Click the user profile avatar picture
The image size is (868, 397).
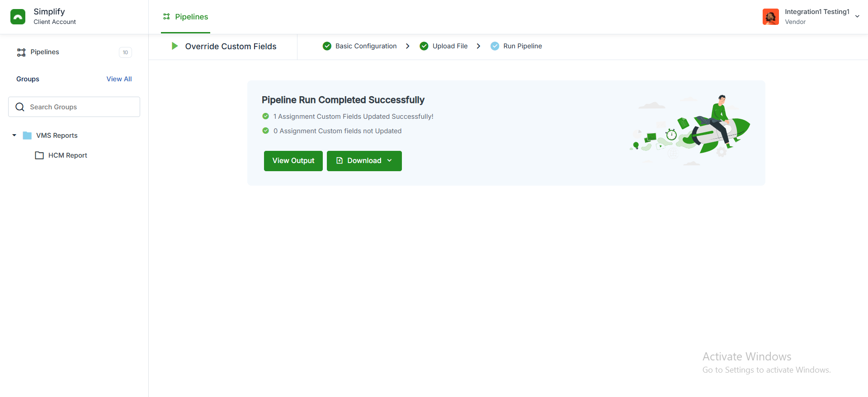click(771, 17)
